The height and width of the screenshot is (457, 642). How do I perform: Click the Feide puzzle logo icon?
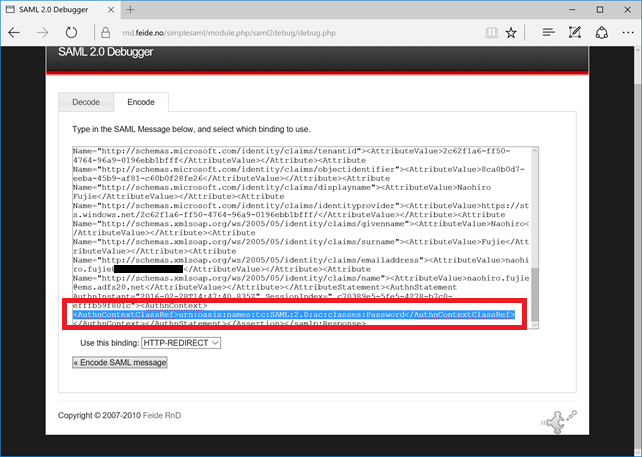559,422
